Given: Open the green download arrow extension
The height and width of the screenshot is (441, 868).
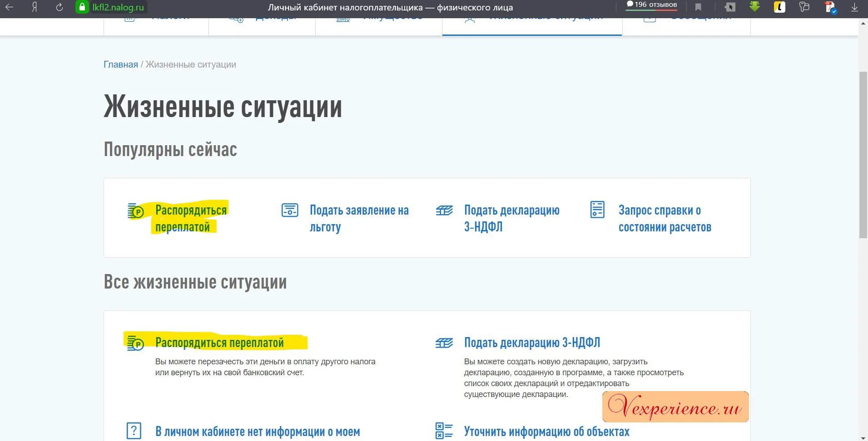Looking at the screenshot, I should (754, 7).
